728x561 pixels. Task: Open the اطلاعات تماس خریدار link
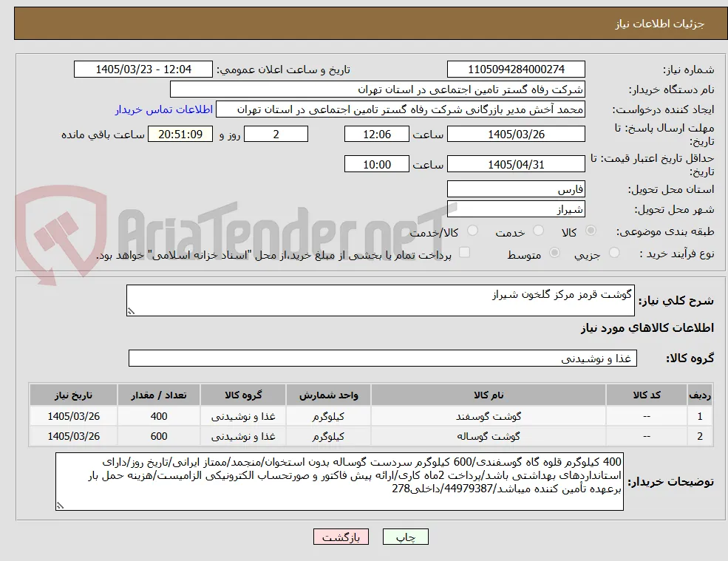click(x=164, y=109)
